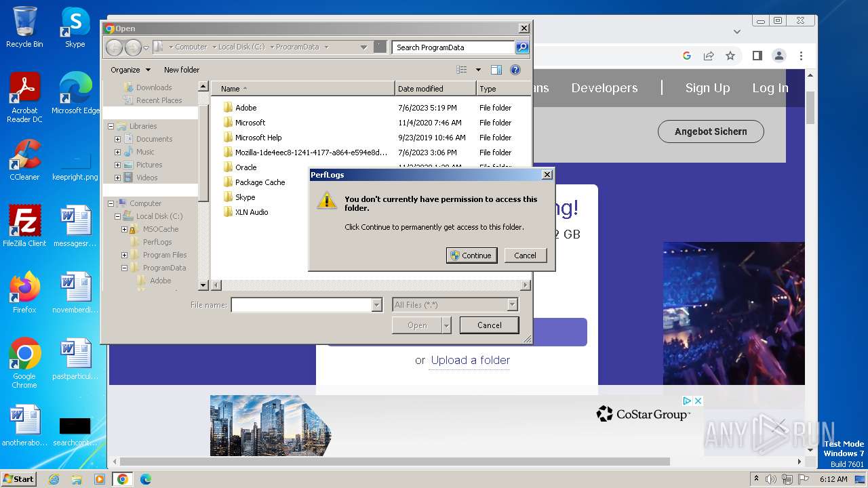Image resolution: width=868 pixels, height=488 pixels.
Task: Open the CCleaner desktop icon
Action: point(24,161)
